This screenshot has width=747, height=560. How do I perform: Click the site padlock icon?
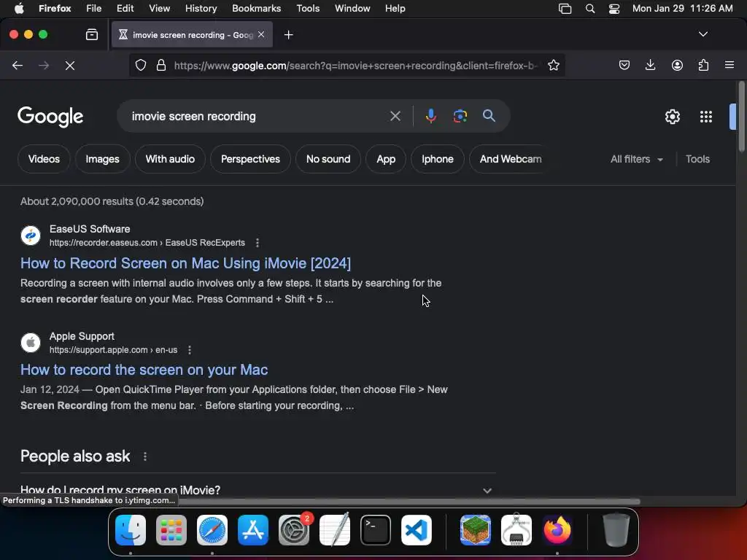161,65
